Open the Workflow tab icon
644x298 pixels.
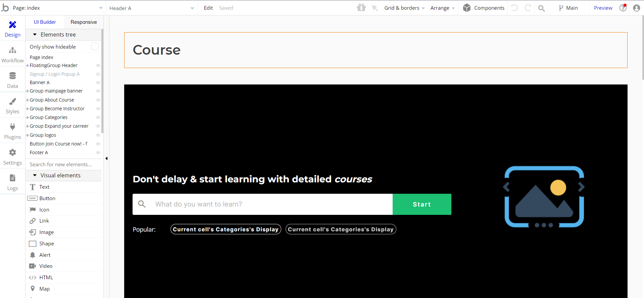12,50
